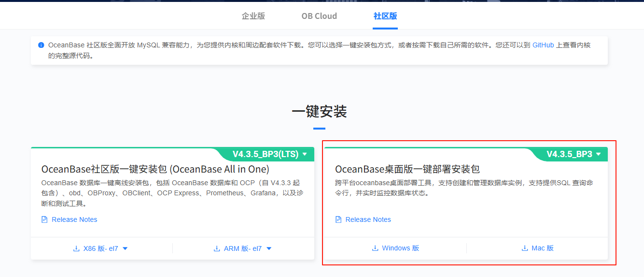
Task: Switch to the 企业版 tab
Action: pos(253,16)
